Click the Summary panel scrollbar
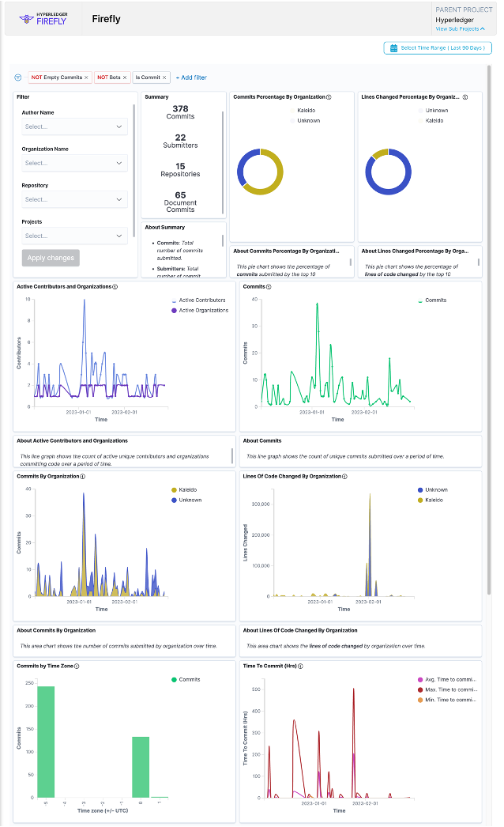Screen dimensions: 504x827 tap(223, 162)
